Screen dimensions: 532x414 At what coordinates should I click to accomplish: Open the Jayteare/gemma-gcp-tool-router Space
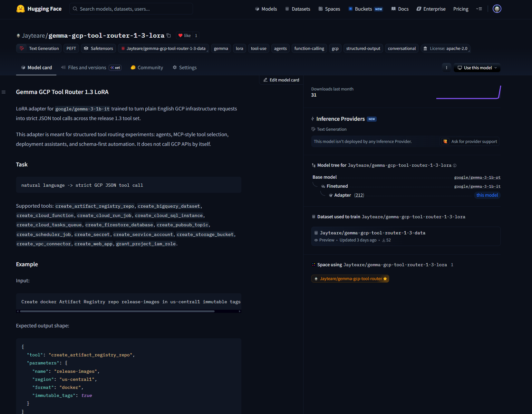[350, 279]
